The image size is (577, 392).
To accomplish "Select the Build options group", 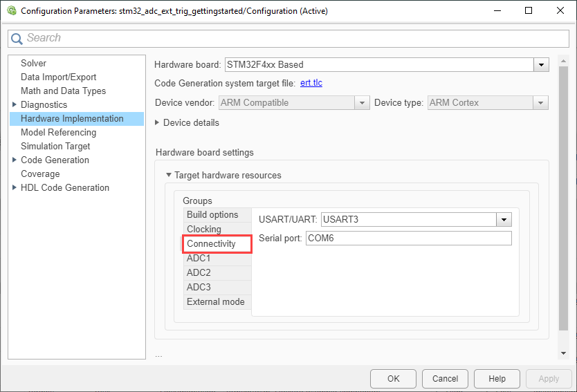I will 212,215.
